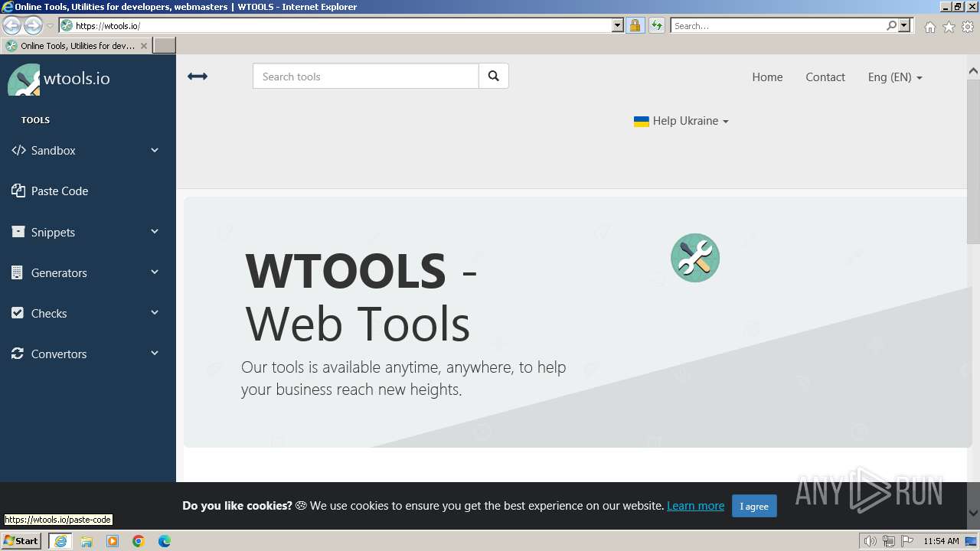
Task: Open the Contact nav item
Action: [x=825, y=77]
